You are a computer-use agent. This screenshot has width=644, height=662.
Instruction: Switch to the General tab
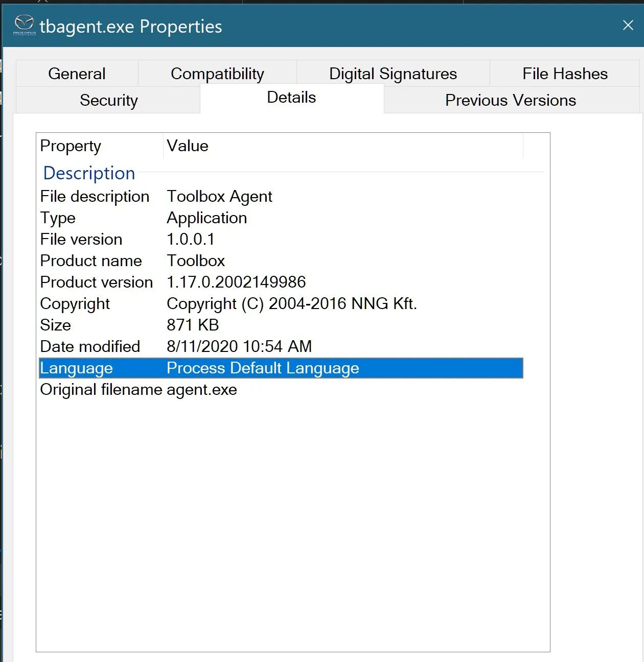point(77,74)
